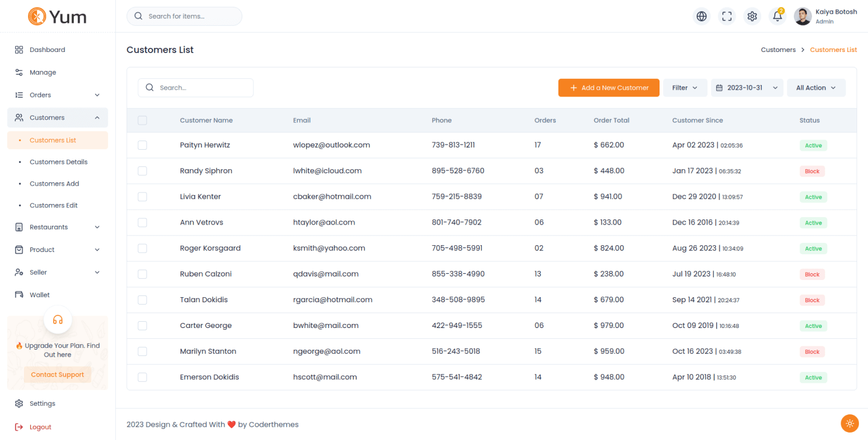Open the 2023-10-31 date dropdown
868x440 pixels.
tap(746, 88)
